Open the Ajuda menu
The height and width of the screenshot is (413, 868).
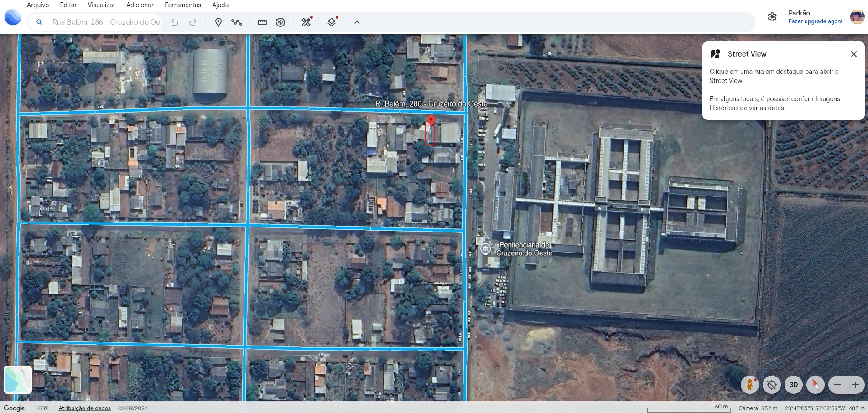(x=220, y=5)
